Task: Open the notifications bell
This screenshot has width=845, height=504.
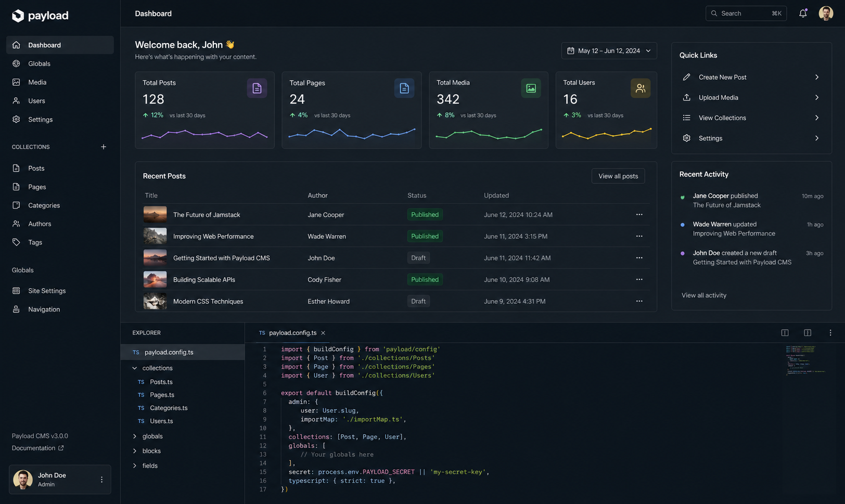Action: (x=803, y=14)
